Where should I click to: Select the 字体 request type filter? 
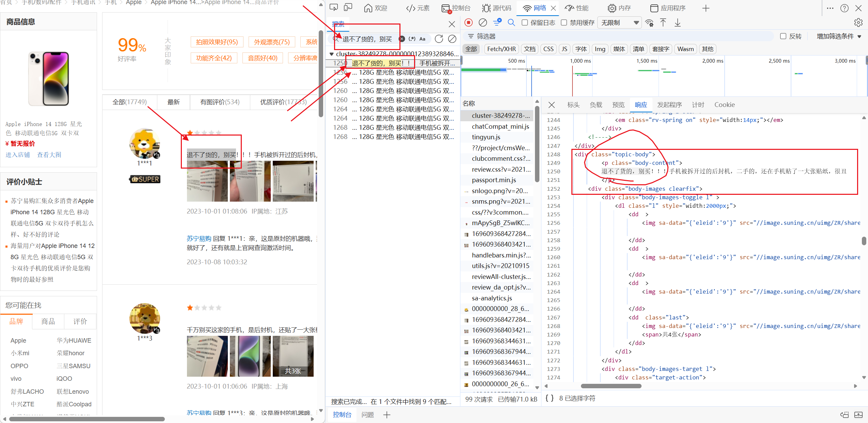(581, 49)
